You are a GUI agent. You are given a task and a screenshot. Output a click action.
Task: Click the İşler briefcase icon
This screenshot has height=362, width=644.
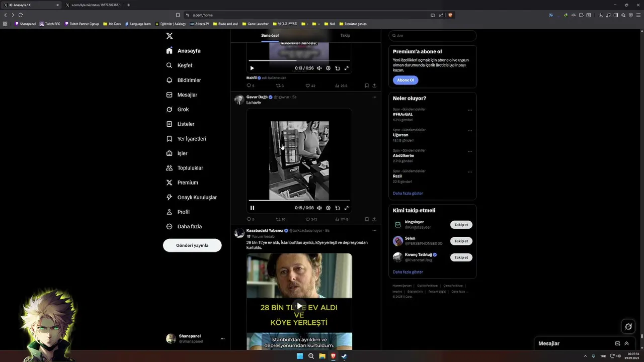[169, 153]
